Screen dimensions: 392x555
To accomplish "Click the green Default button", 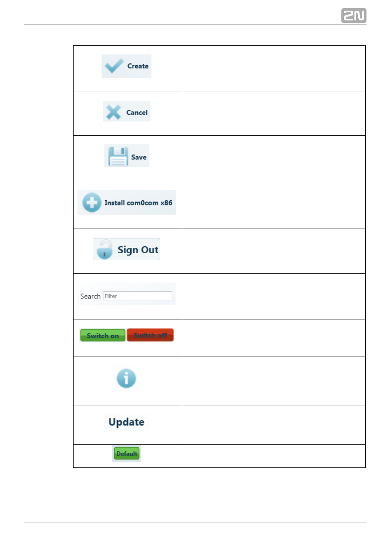I will click(127, 453).
